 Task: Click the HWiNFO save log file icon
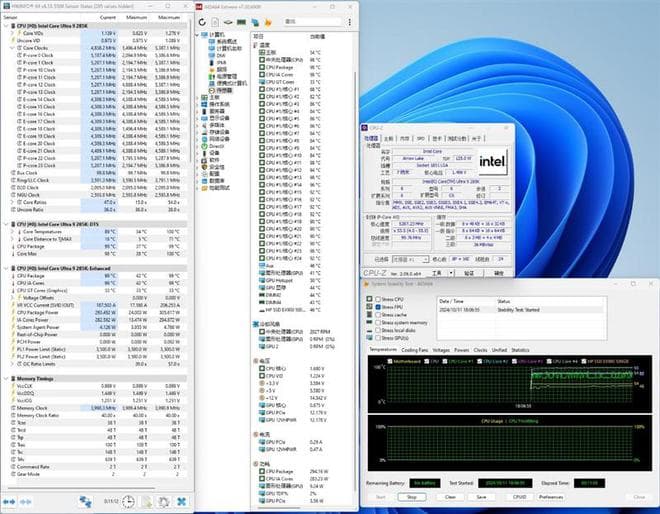[x=146, y=501]
